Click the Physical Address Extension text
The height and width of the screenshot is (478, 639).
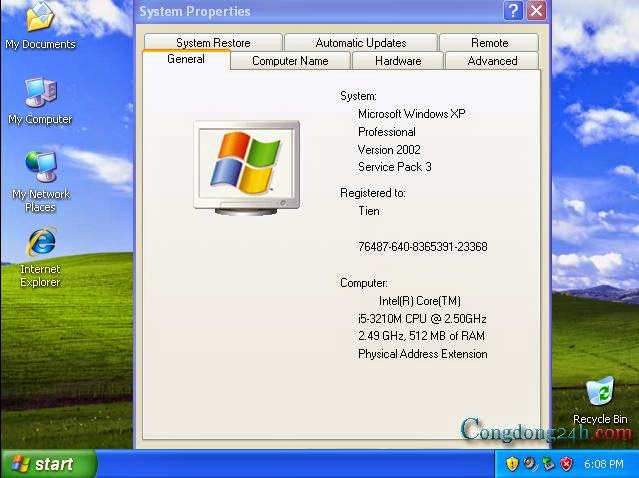point(423,354)
